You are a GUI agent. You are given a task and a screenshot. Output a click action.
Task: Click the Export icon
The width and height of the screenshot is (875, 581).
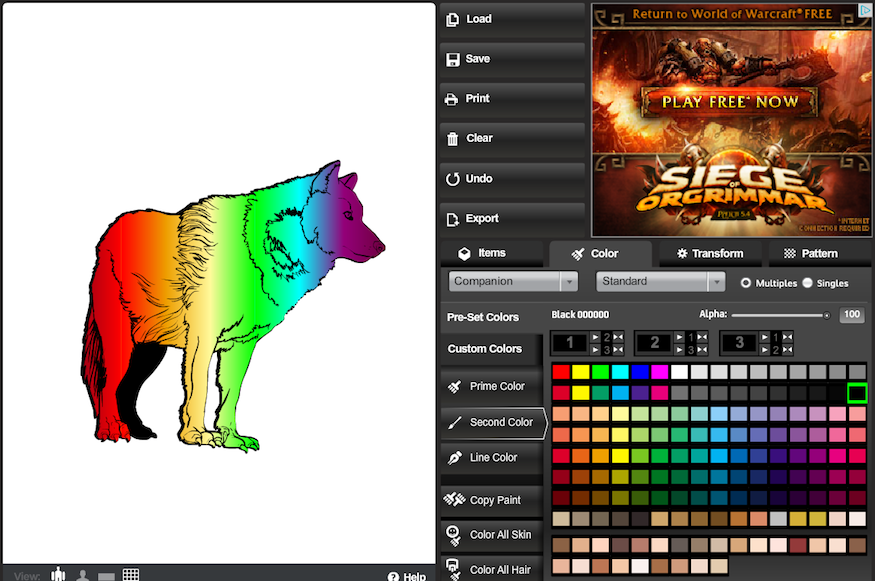pos(453,219)
